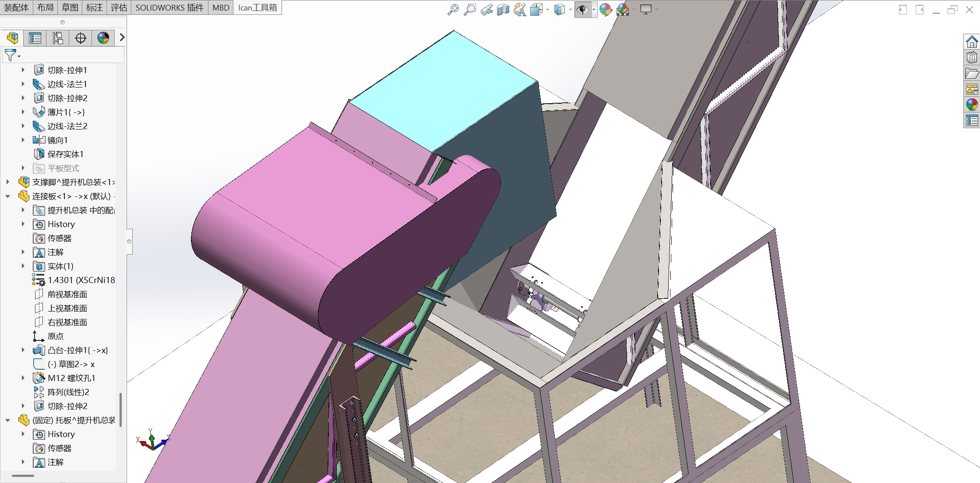This screenshot has width=980, height=483.
Task: Open the 标注 ribbon tab
Action: pos(95,7)
